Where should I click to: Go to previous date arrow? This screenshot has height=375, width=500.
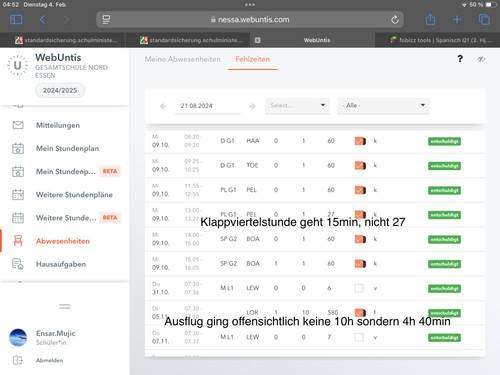tap(163, 106)
